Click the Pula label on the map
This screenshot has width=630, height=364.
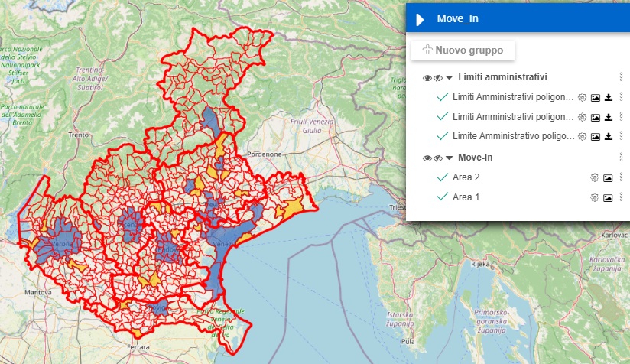click(x=408, y=342)
